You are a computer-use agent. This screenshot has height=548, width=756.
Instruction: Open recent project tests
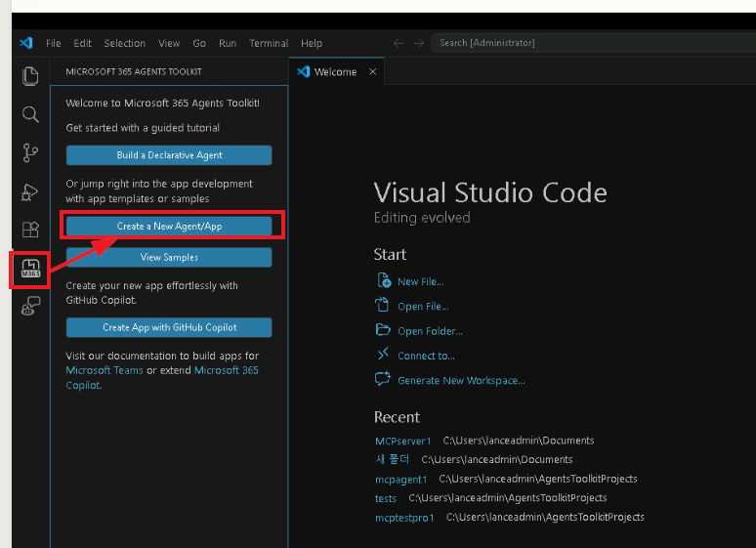coord(386,498)
